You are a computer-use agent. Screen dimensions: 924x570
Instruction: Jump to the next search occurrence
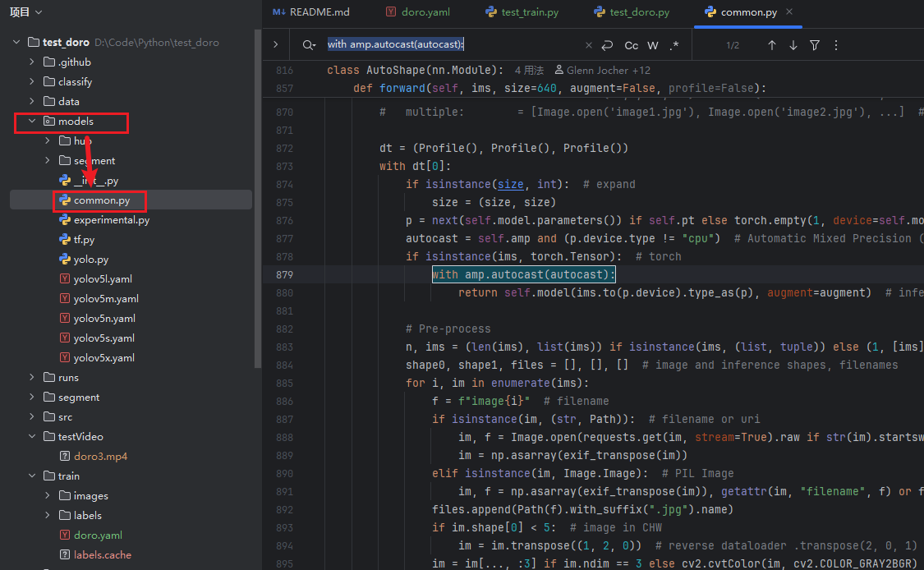[x=793, y=45]
